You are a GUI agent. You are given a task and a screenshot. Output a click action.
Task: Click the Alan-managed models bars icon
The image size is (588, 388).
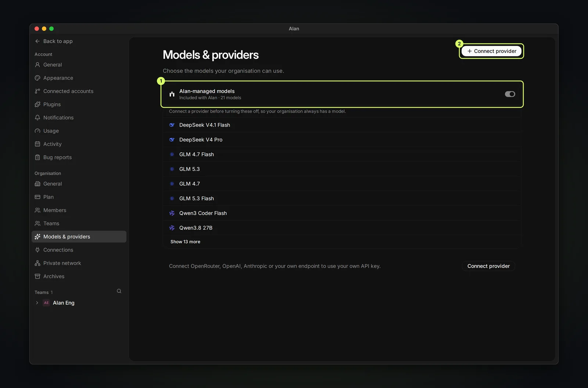(x=172, y=94)
